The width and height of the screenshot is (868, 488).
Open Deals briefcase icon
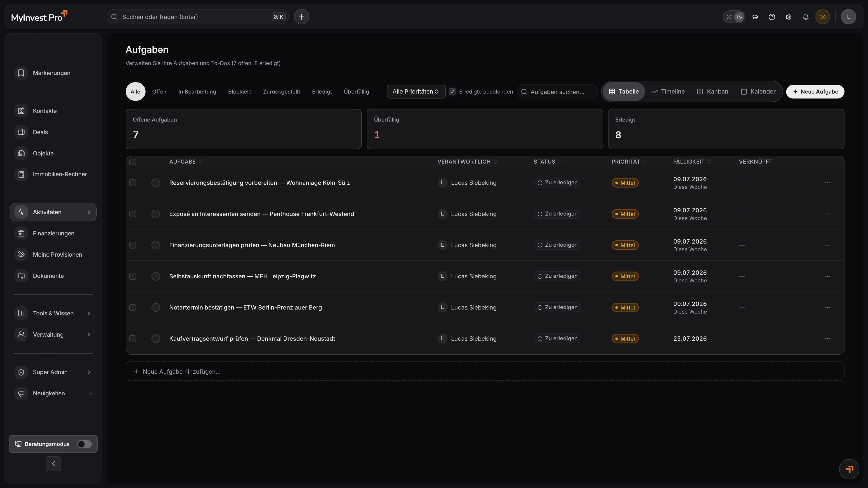[x=21, y=132]
